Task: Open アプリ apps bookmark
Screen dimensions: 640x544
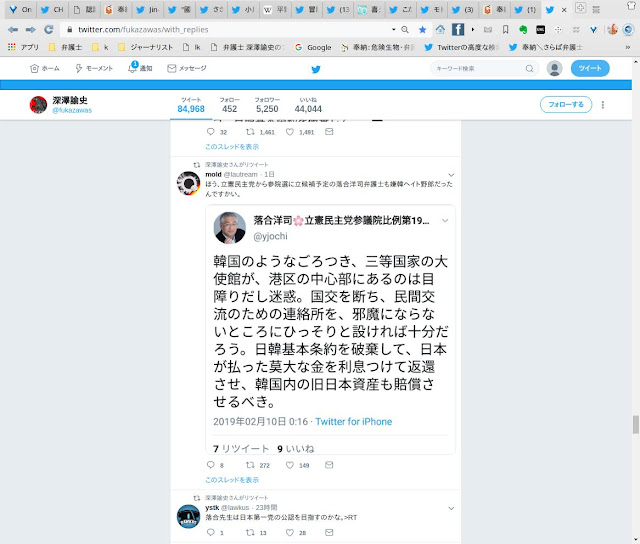Action: [x=23, y=47]
